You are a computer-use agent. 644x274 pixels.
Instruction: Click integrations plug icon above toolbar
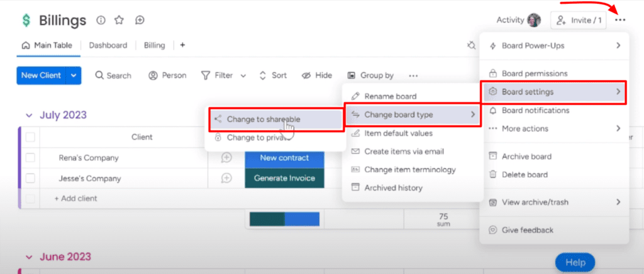click(471, 45)
